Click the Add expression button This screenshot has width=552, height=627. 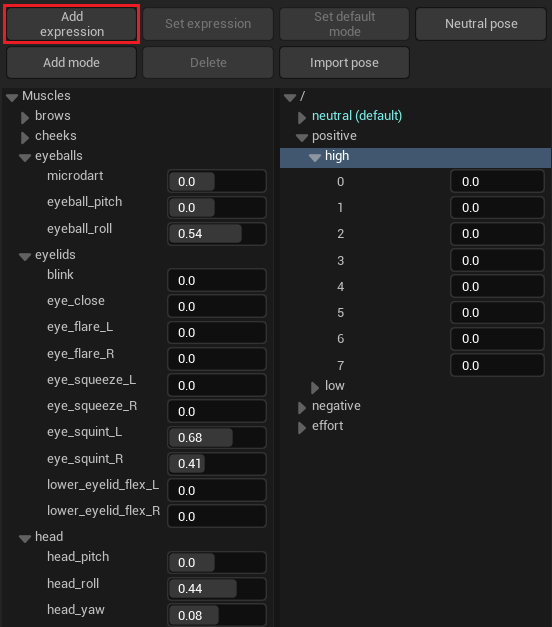72,24
